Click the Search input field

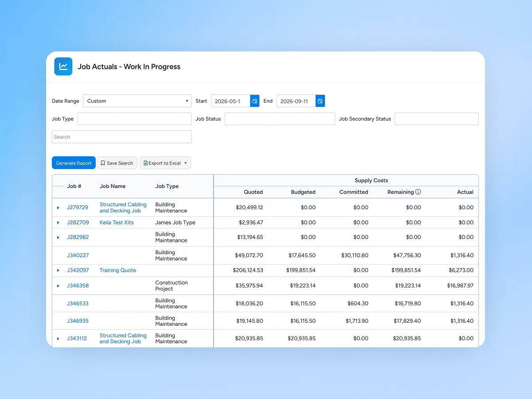(x=122, y=137)
